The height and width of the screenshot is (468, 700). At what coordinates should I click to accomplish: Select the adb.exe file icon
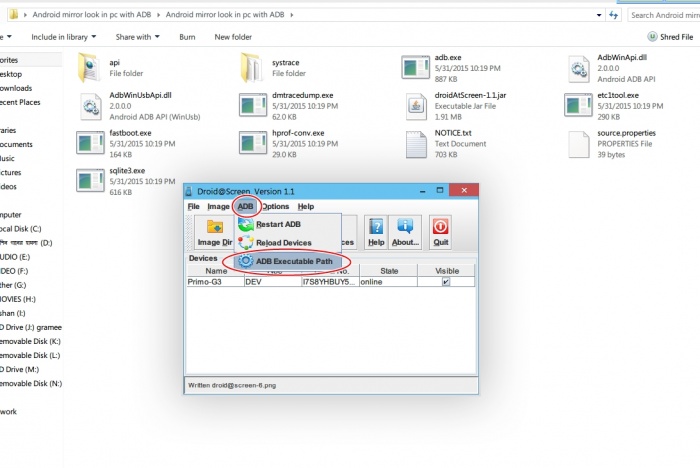415,67
